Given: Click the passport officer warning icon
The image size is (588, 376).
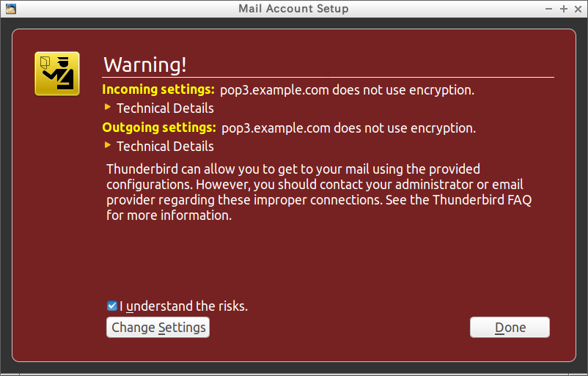Looking at the screenshot, I should [x=57, y=73].
